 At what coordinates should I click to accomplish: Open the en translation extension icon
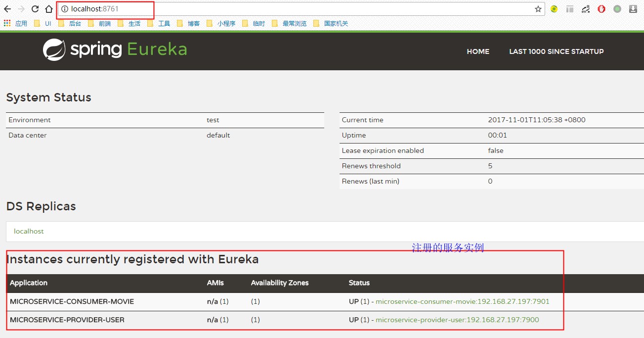586,9
